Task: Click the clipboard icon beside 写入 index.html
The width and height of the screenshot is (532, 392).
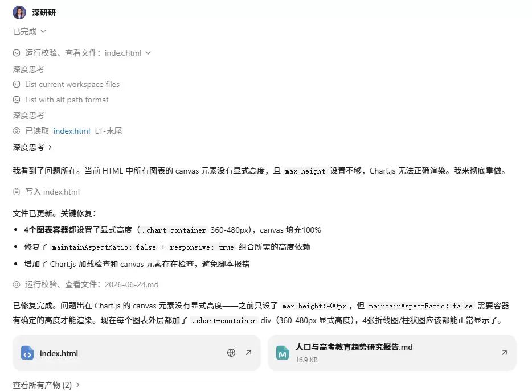Action: click(17, 192)
